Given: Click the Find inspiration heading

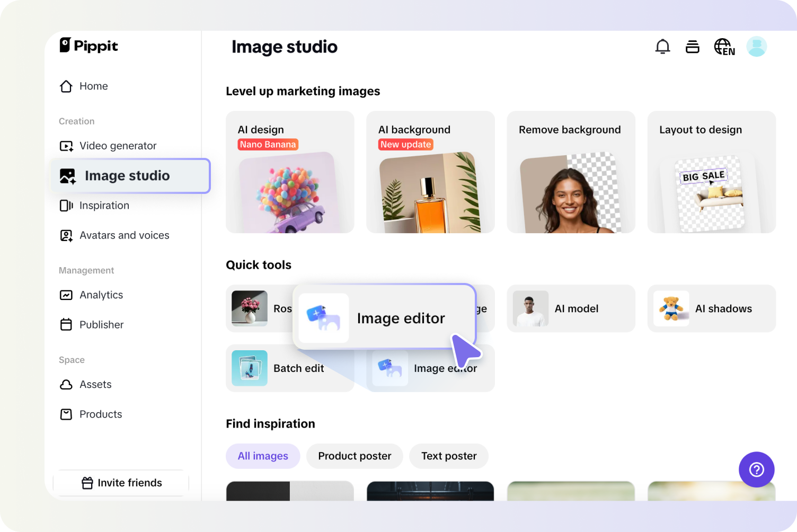Looking at the screenshot, I should click(x=270, y=424).
